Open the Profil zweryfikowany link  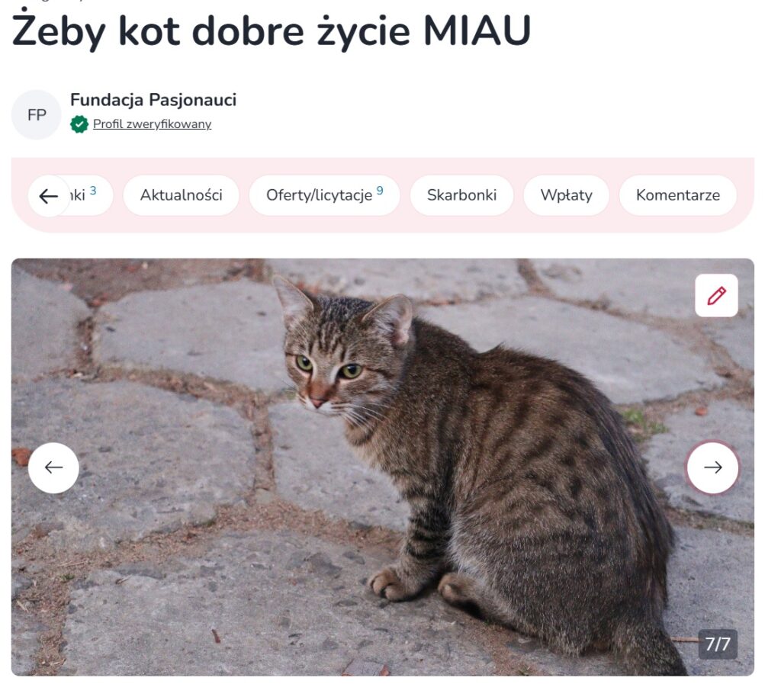pyautogui.click(x=152, y=124)
